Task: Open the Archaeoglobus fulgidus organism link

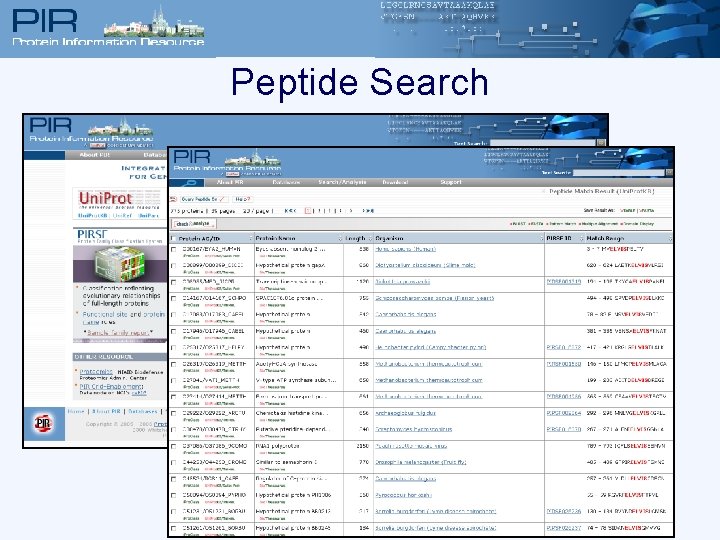Action: [405, 413]
